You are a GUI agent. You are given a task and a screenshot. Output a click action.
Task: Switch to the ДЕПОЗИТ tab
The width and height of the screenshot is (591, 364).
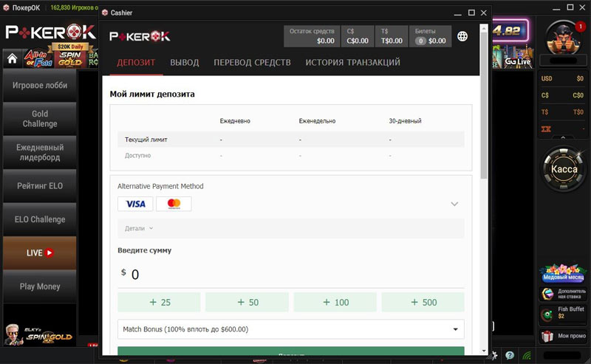(x=136, y=62)
